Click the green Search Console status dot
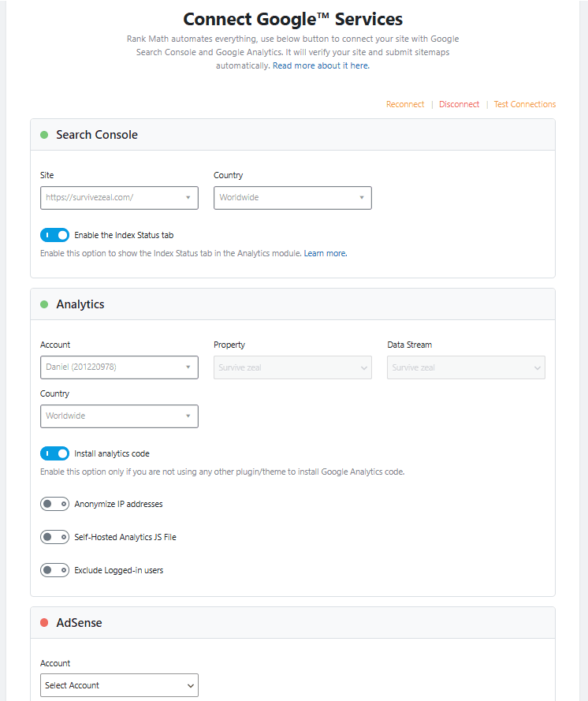Viewport: 588px width, 701px height. coord(44,135)
